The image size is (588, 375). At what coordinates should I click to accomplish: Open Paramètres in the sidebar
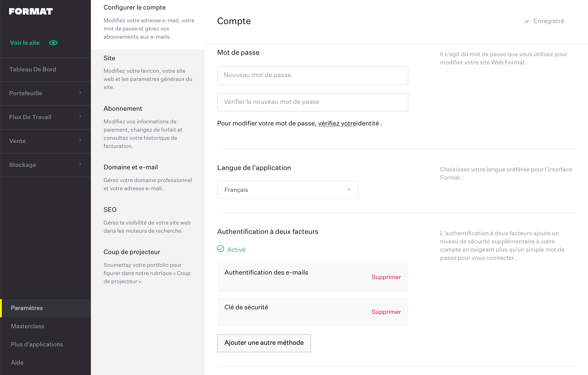click(x=27, y=308)
